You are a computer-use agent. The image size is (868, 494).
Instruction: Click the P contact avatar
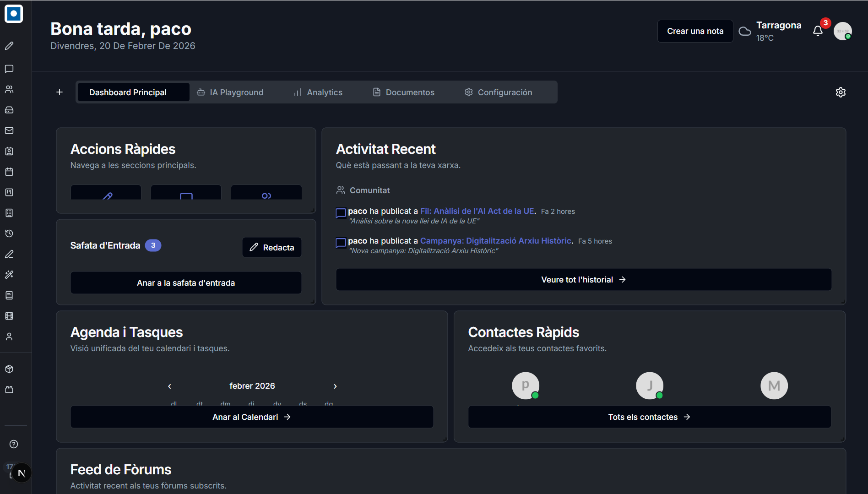pyautogui.click(x=526, y=385)
